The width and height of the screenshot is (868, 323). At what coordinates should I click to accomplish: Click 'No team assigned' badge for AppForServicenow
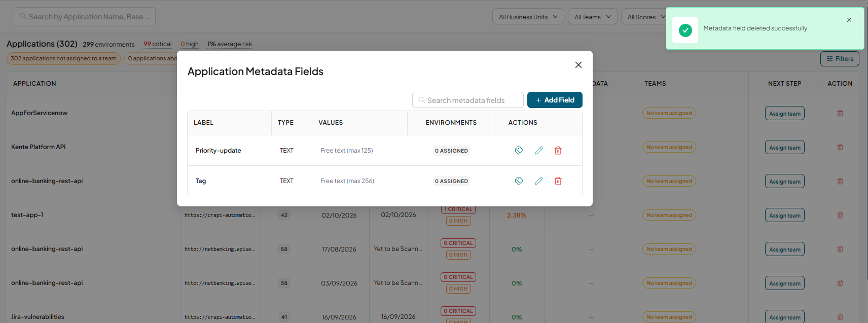669,113
